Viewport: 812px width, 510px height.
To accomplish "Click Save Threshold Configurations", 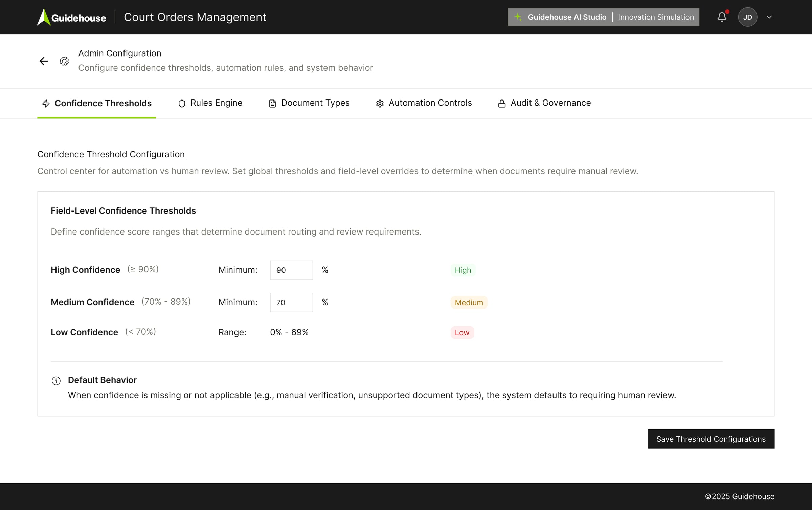I will (710, 439).
